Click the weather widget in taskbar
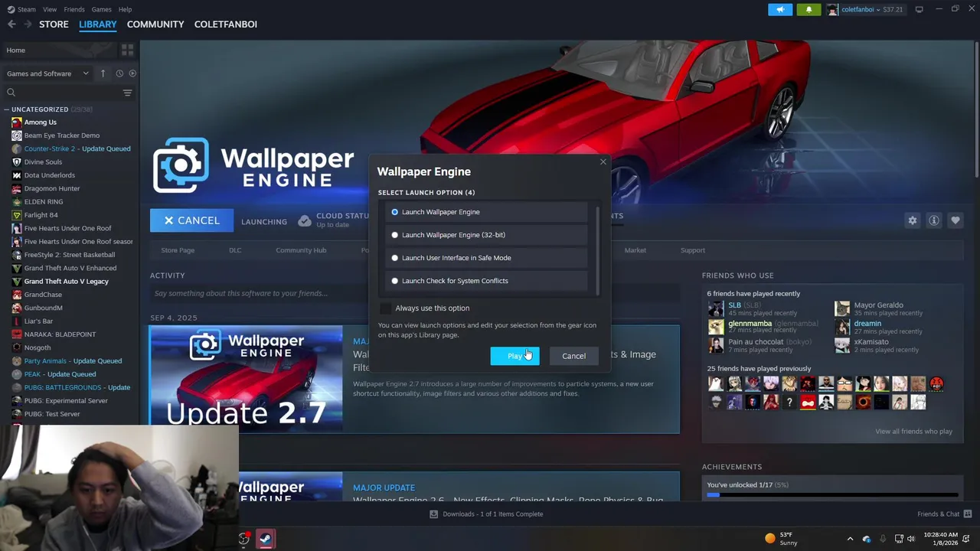This screenshot has height=551, width=980. 781,539
